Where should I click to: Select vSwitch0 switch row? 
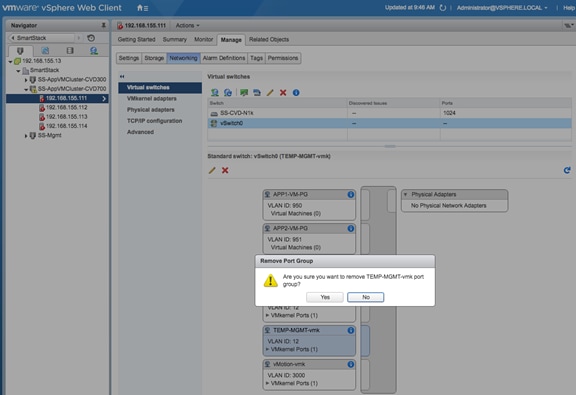click(x=389, y=123)
